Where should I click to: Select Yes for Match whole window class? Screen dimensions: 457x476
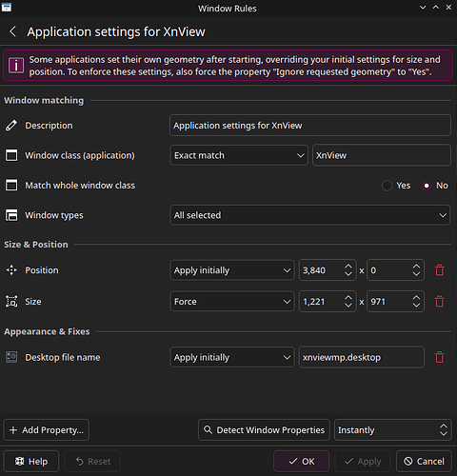(387, 186)
